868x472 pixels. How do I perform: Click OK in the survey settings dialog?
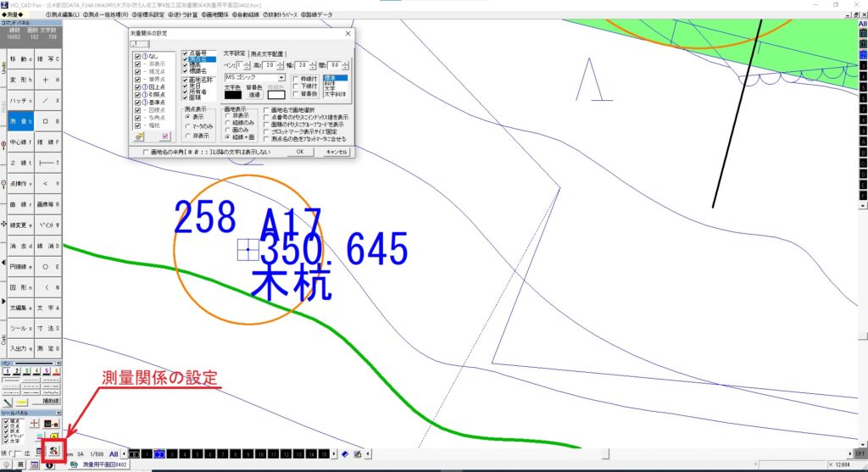click(x=299, y=152)
